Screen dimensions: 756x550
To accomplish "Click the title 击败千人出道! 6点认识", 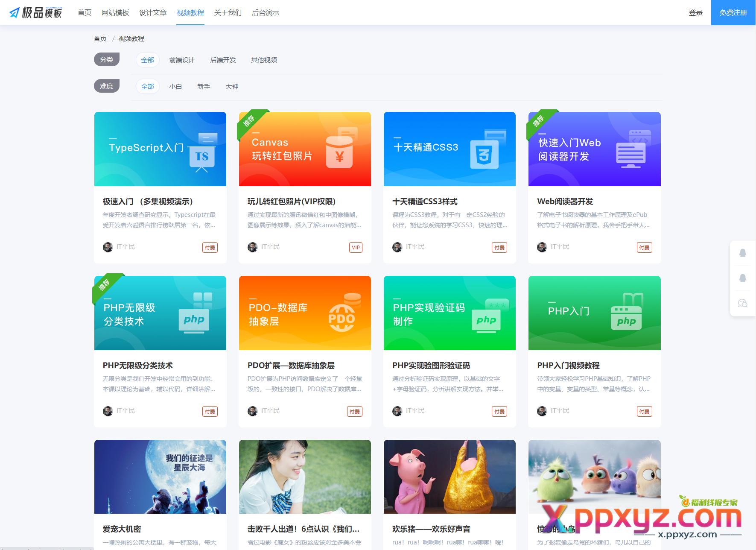I will (304, 529).
